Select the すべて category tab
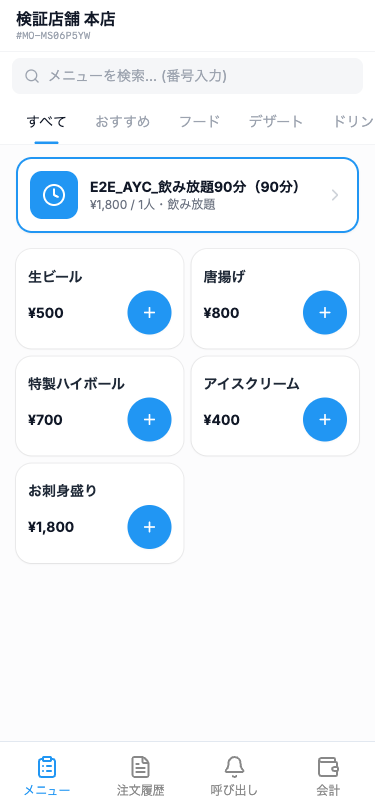The height and width of the screenshot is (812, 375). [47, 122]
